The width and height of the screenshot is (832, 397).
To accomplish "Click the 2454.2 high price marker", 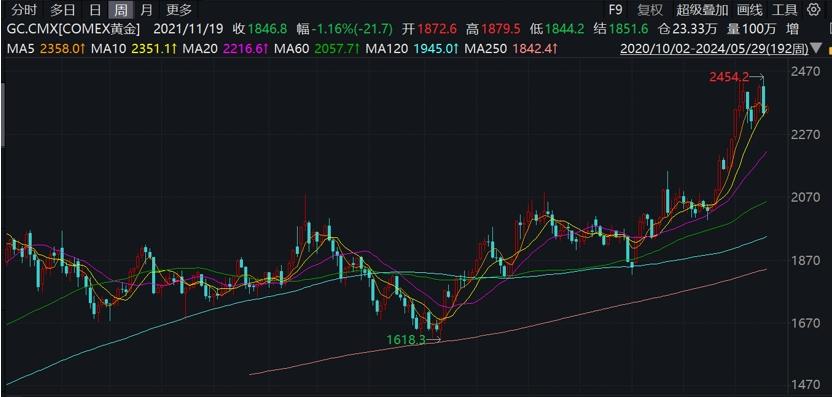I will [x=729, y=77].
